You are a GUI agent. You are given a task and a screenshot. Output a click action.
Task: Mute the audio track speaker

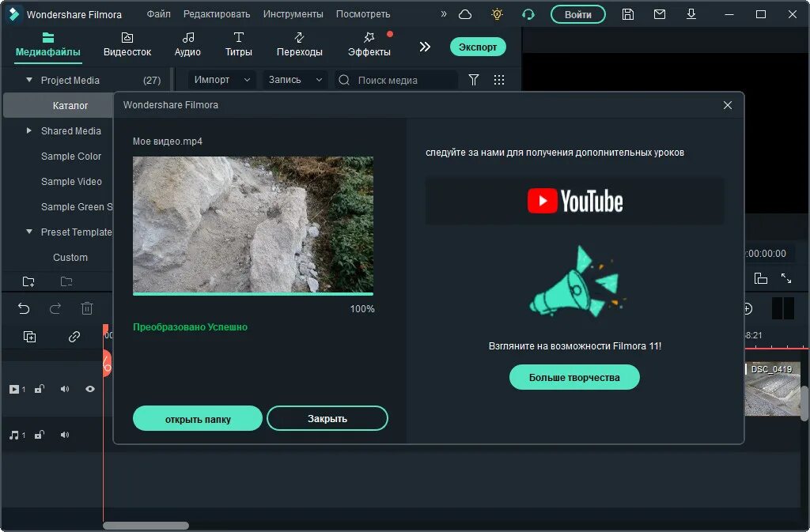click(x=64, y=434)
